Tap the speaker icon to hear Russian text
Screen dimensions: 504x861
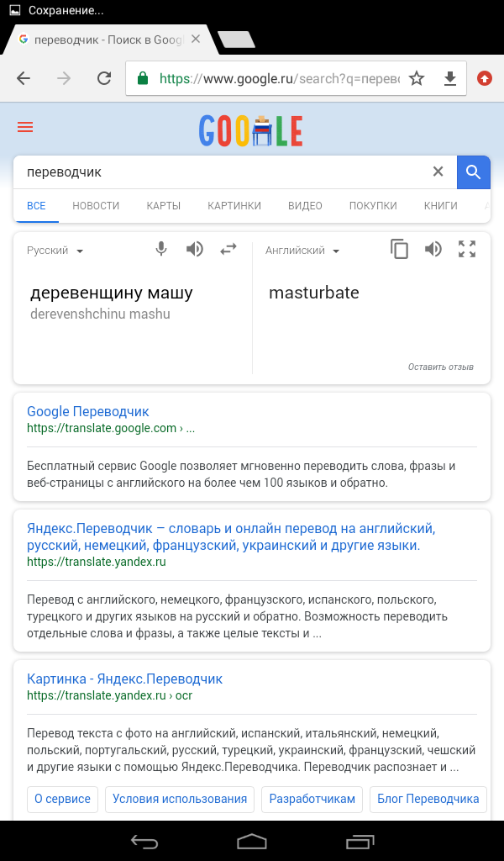[194, 249]
